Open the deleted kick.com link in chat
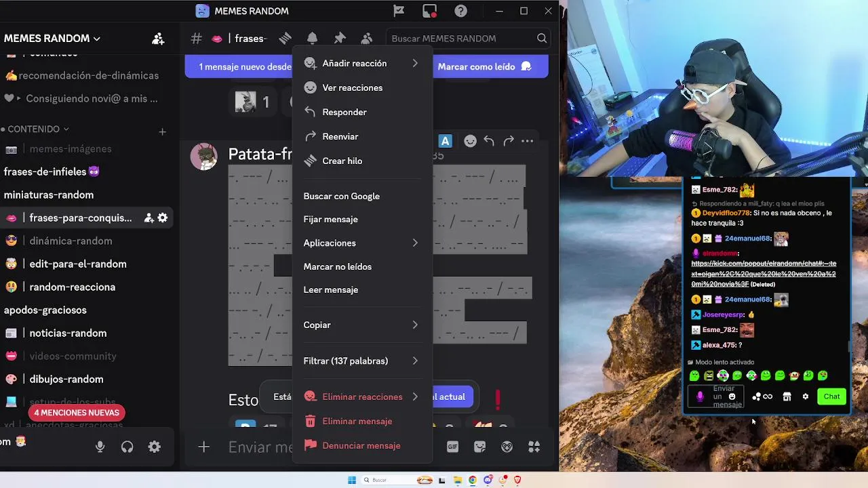This screenshot has height=488, width=868. click(764, 274)
